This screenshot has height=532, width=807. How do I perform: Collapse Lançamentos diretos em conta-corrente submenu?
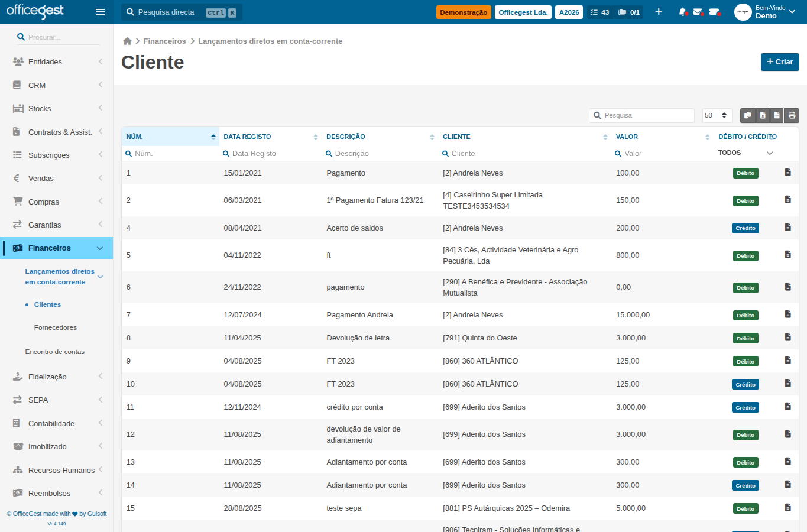[101, 277]
